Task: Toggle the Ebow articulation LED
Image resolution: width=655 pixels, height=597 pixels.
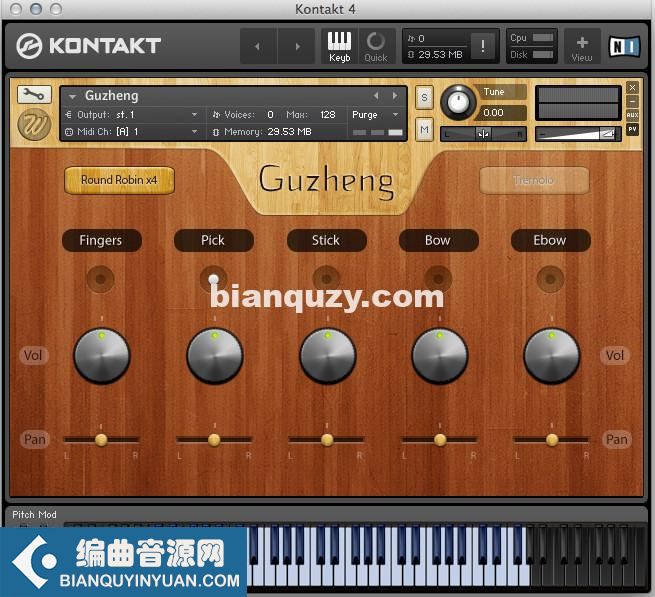Action: click(550, 279)
